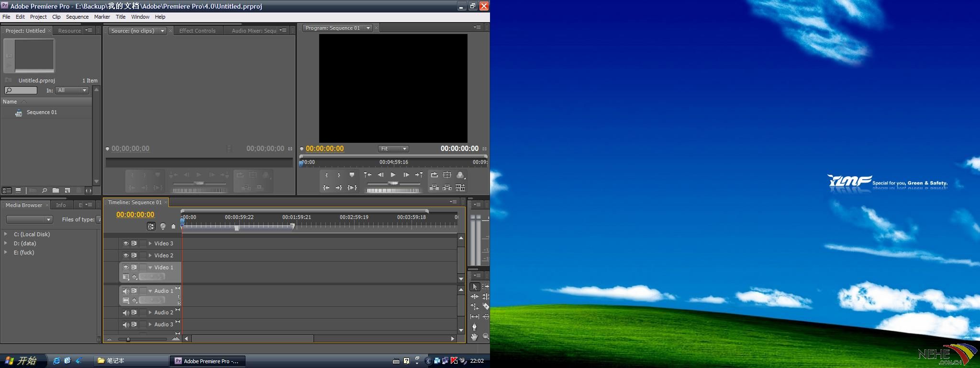Click Find icon in Project panel
Viewport: 980px width, 368px height.
click(44, 190)
